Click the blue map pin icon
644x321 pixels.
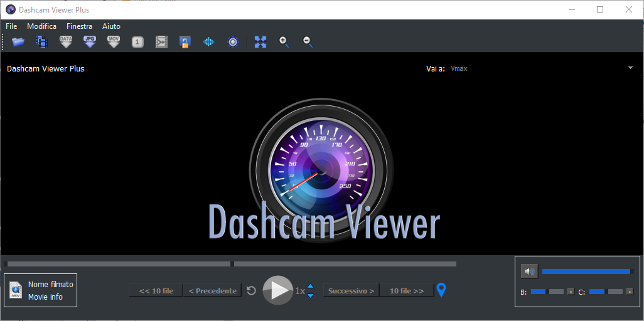point(441,290)
